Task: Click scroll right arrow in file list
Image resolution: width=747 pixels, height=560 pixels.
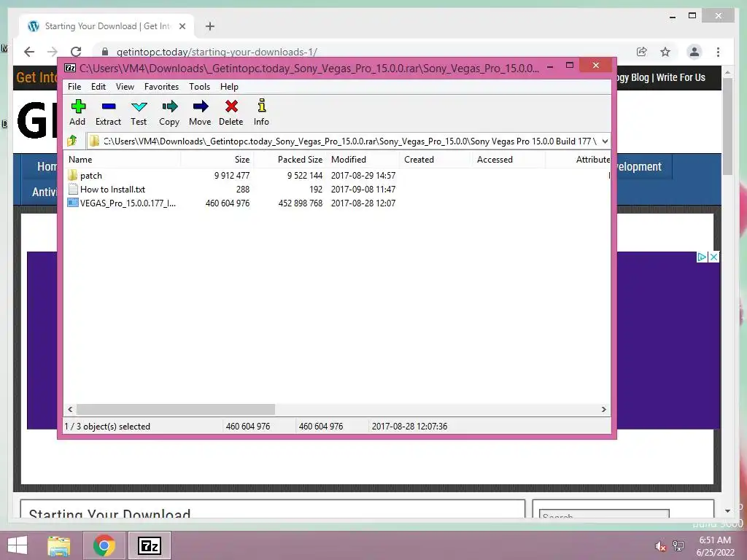Action: click(x=604, y=410)
